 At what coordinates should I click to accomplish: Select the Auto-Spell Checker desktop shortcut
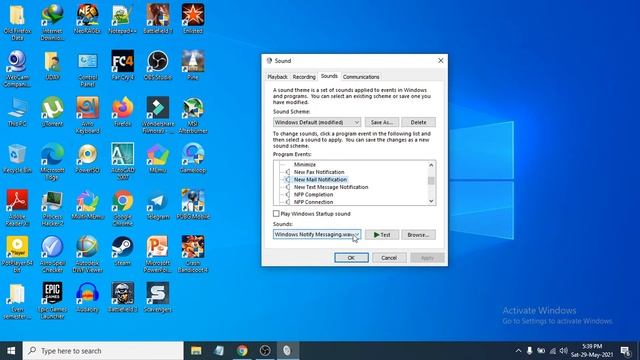52,254
